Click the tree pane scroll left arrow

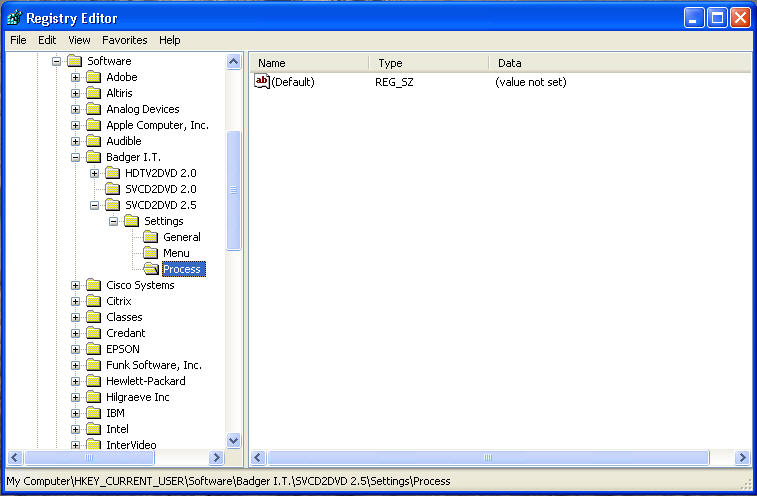pyautogui.click(x=15, y=457)
